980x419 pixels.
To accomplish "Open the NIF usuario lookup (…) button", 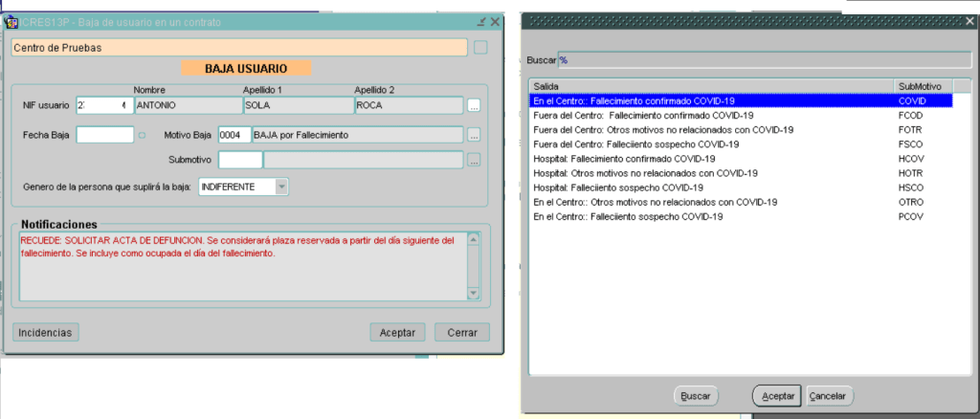I will [x=474, y=105].
